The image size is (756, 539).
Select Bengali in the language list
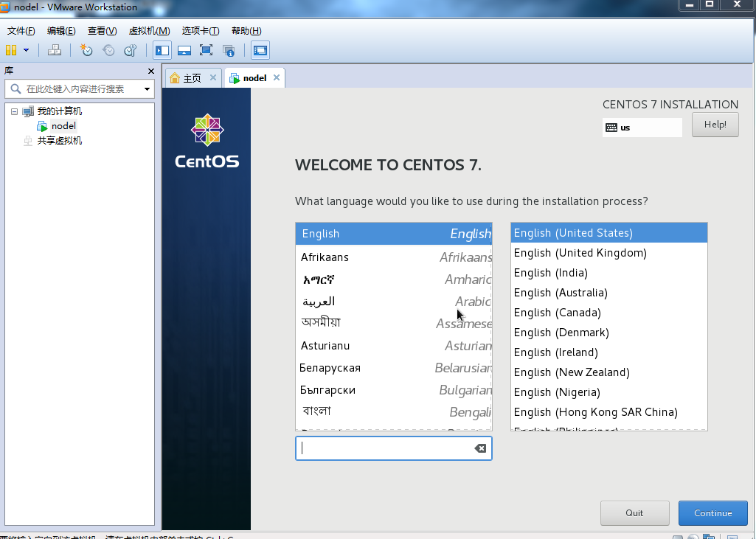click(394, 411)
